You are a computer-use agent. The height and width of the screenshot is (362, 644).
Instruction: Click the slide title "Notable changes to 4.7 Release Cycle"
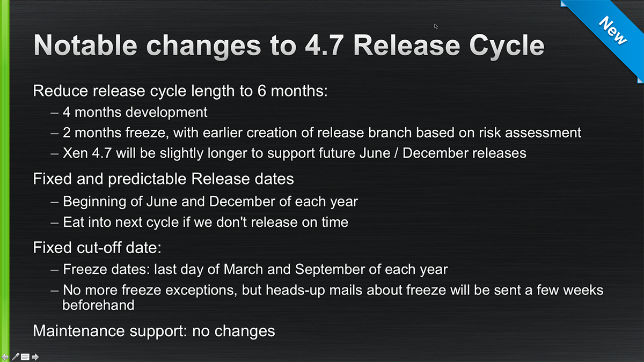[289, 45]
